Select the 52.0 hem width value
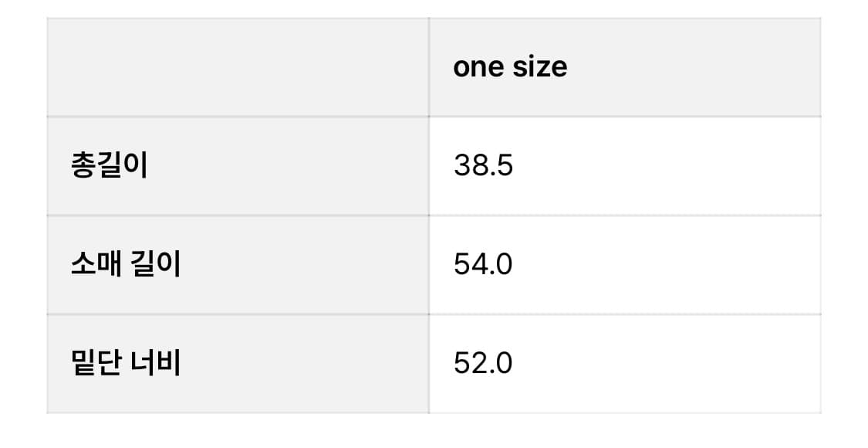Viewport: 868px width, 448px height. click(483, 363)
